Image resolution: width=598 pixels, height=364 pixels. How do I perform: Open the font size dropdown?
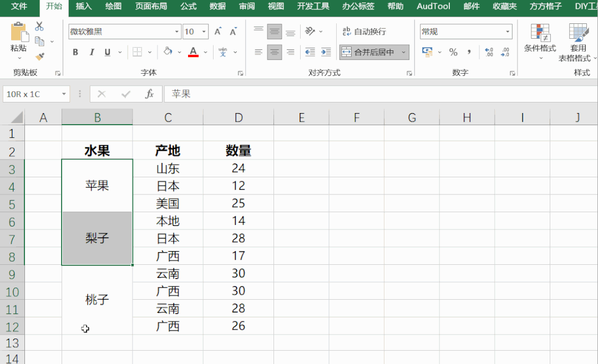204,32
